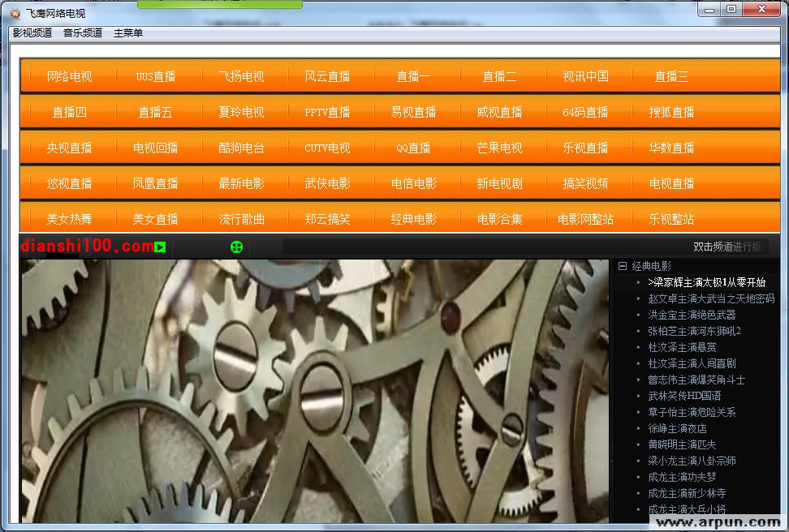Select 央视直播 channel
The height and width of the screenshot is (532, 789).
coord(70,148)
